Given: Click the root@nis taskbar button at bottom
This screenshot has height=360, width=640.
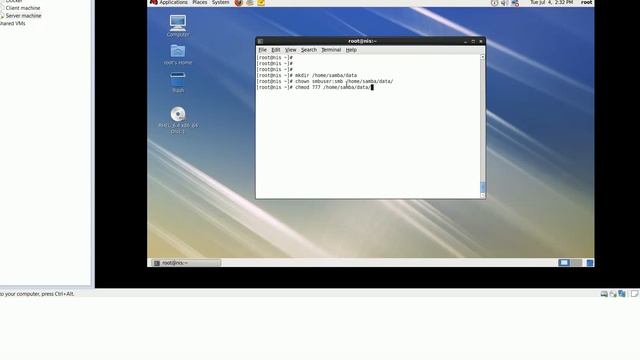Looking at the screenshot, I should [x=186, y=263].
